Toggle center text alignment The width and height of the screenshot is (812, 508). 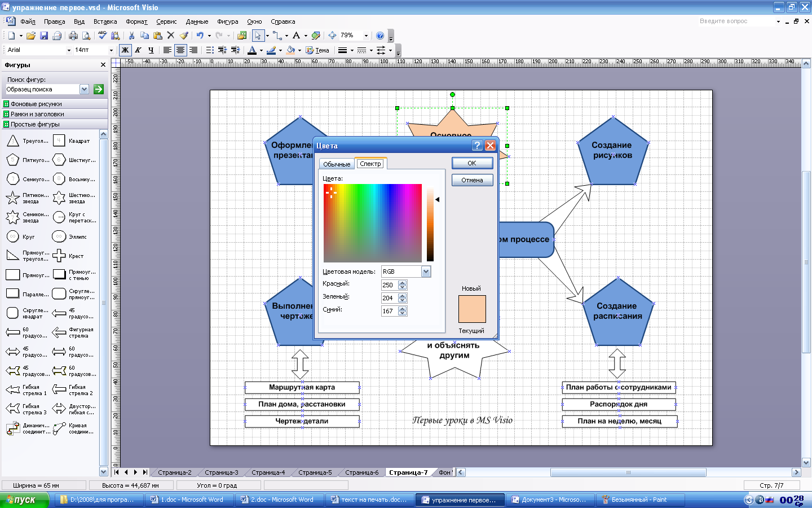[180, 50]
